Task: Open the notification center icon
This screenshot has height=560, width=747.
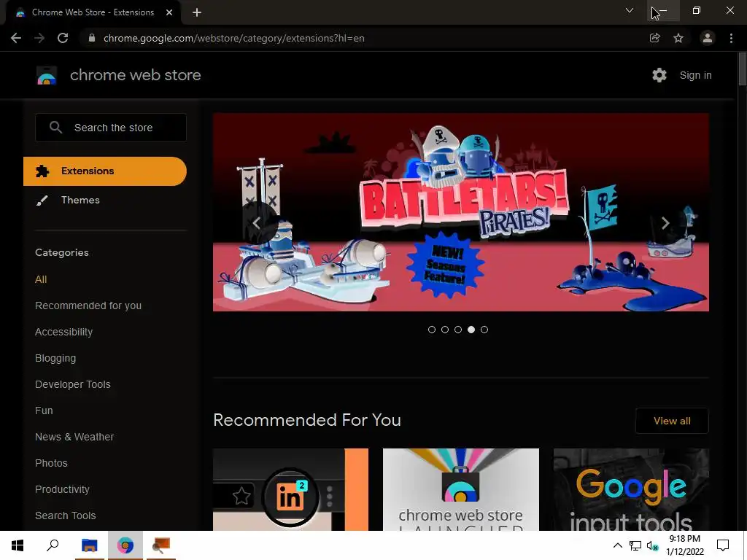Action: point(723,545)
